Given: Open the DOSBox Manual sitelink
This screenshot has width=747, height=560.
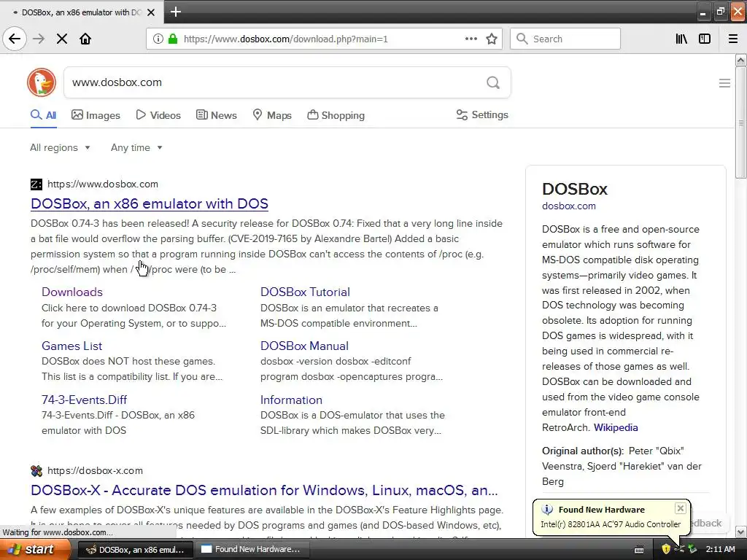Looking at the screenshot, I should click(304, 346).
